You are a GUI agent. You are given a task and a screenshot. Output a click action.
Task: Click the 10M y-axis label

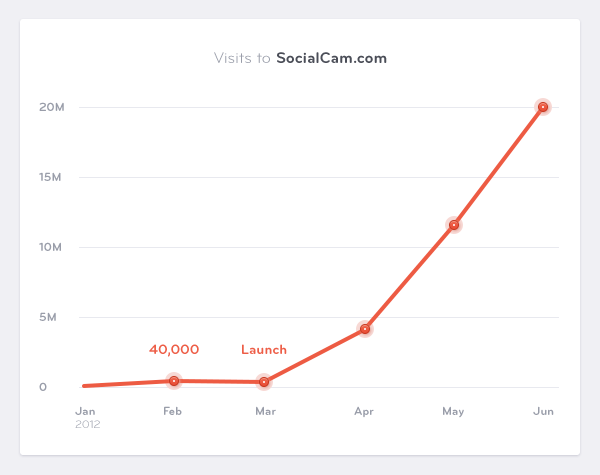(x=51, y=247)
